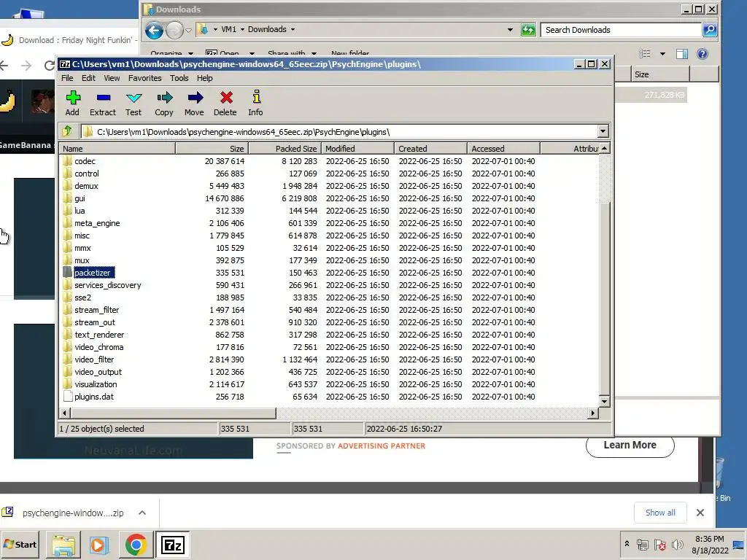747x560 pixels.
Task: Refresh the Downloads Explorer window
Action: point(528,30)
